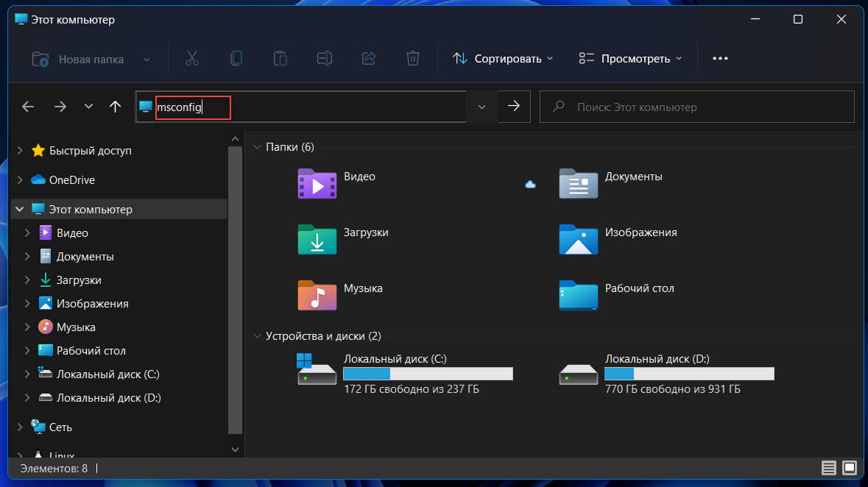Expand Локальный диск (C:) node in sidebar
The width and height of the screenshot is (868, 487).
27,374
